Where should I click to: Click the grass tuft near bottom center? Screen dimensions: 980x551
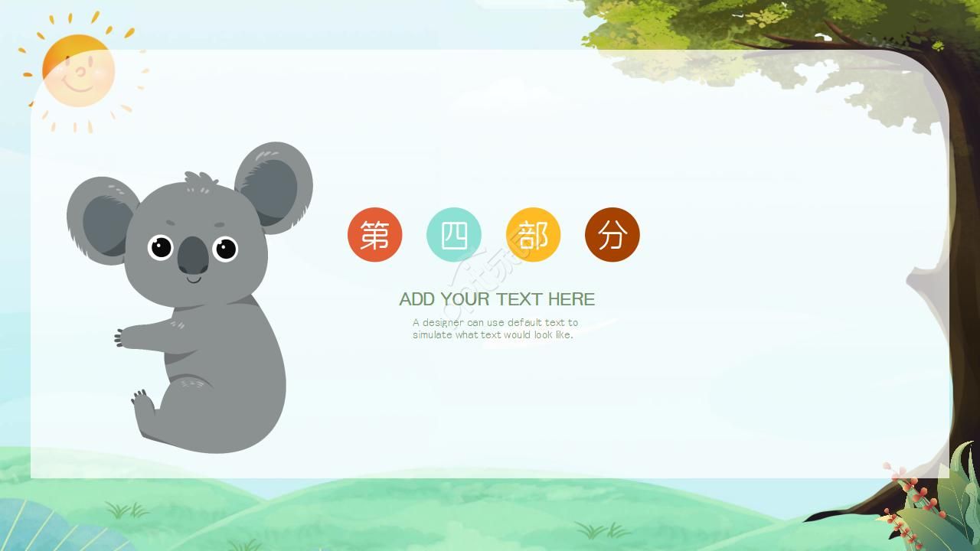603,530
